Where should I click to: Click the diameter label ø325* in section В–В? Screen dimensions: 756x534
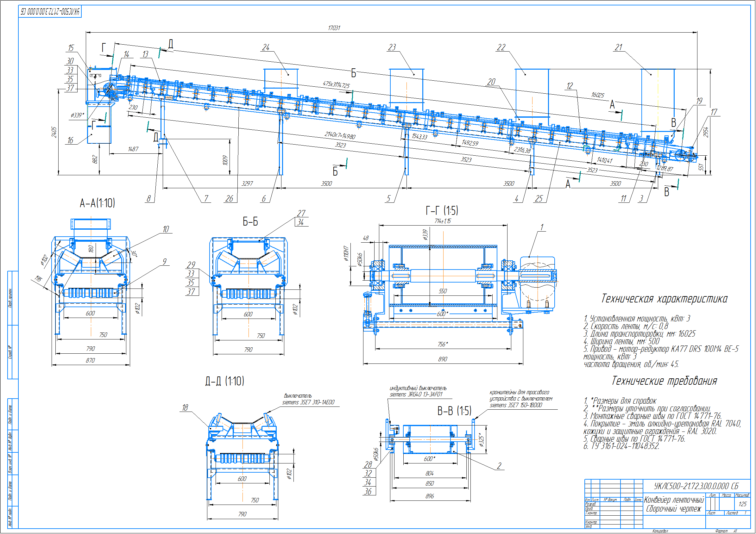point(481,439)
